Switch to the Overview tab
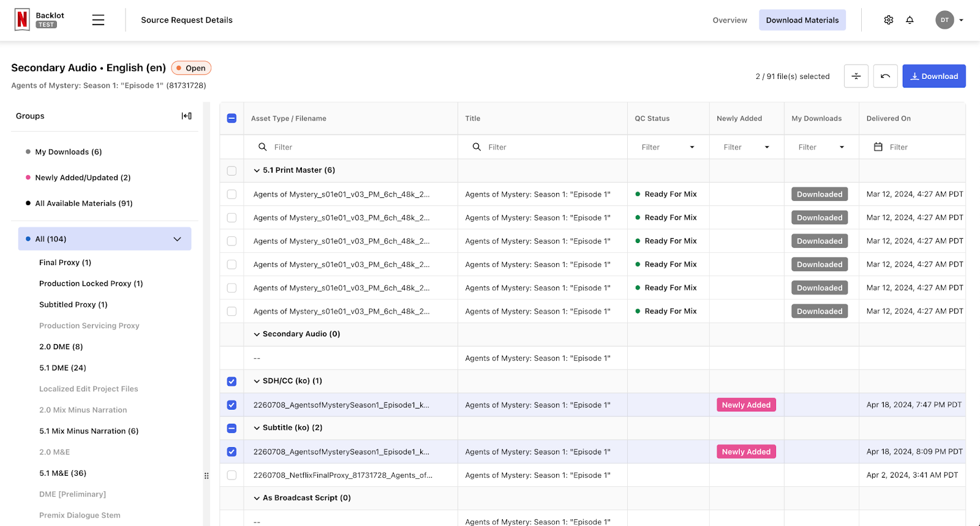This screenshot has height=526, width=980. pos(729,20)
